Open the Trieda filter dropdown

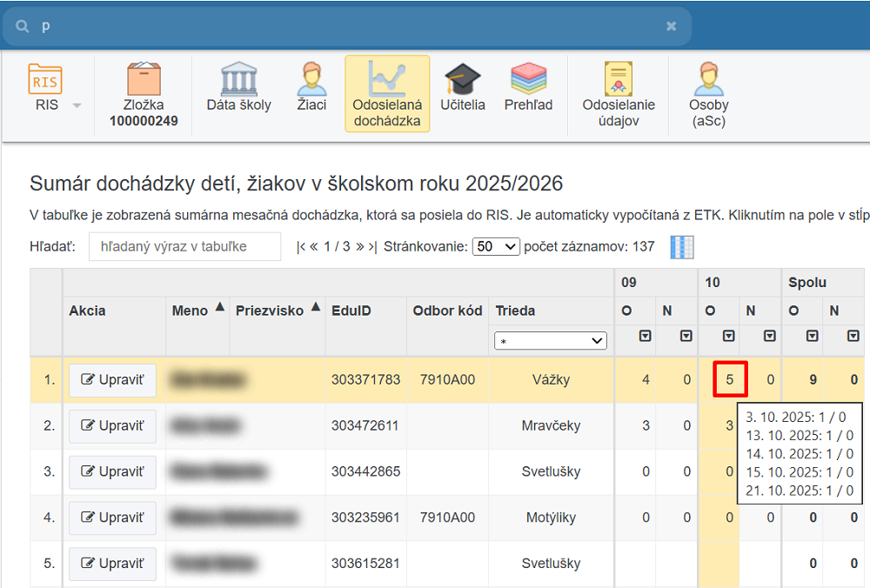(x=550, y=341)
